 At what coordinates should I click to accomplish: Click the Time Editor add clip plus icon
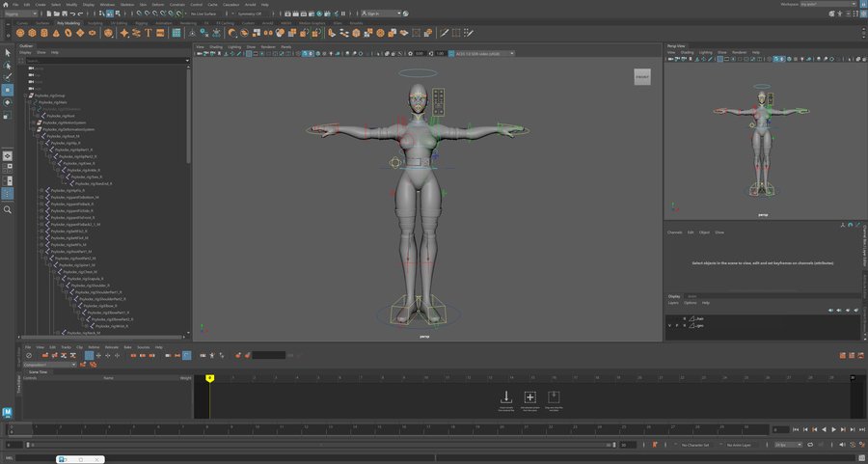tap(529, 397)
